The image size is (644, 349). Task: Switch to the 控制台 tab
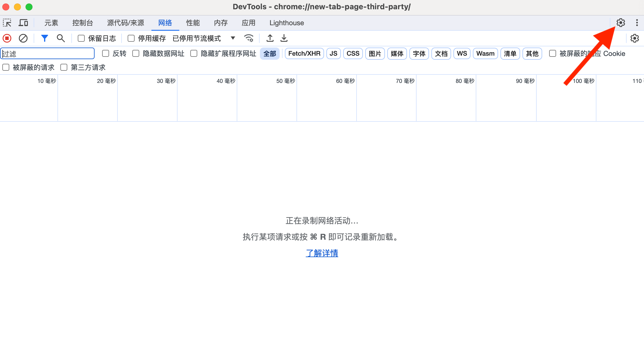[82, 23]
